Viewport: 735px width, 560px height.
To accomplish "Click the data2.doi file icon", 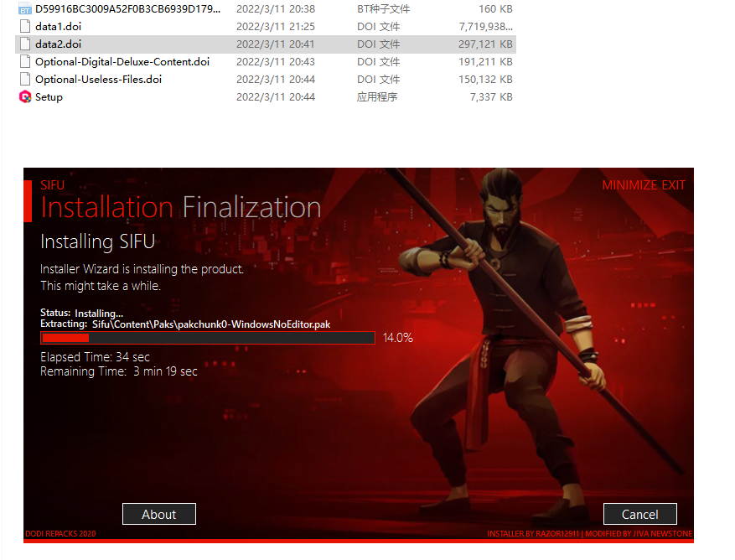I will pos(25,44).
